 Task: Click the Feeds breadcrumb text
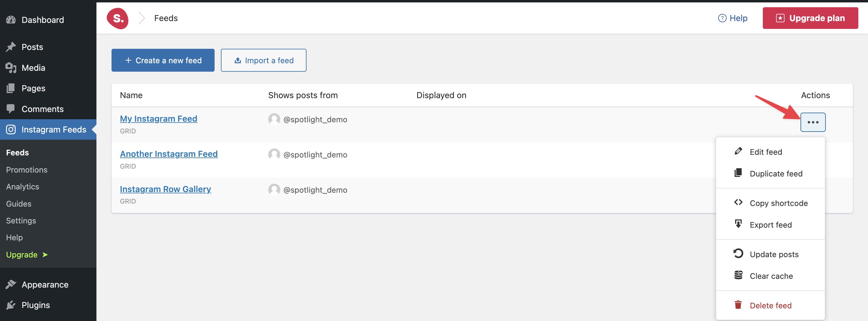(x=166, y=18)
